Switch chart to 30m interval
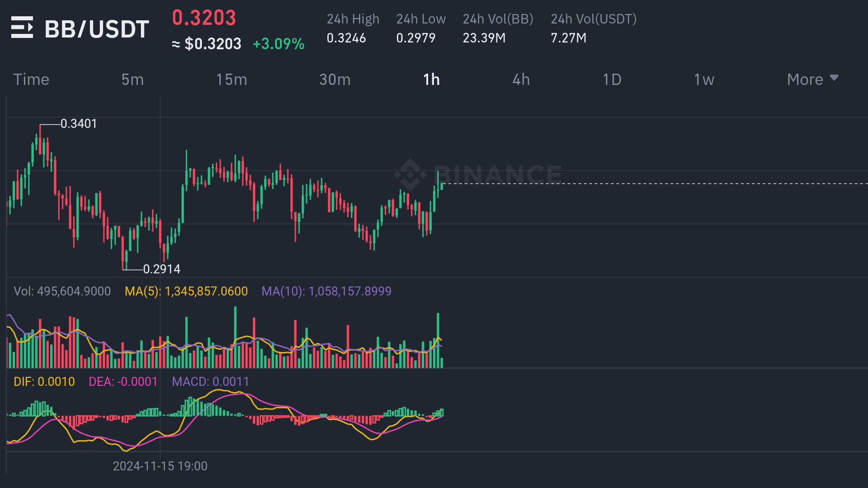The height and width of the screenshot is (488, 868). 335,80
